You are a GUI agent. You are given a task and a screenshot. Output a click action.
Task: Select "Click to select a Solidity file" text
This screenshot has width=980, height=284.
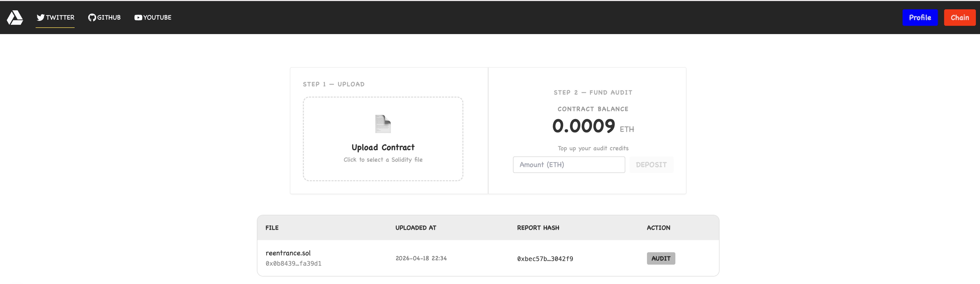click(x=383, y=160)
